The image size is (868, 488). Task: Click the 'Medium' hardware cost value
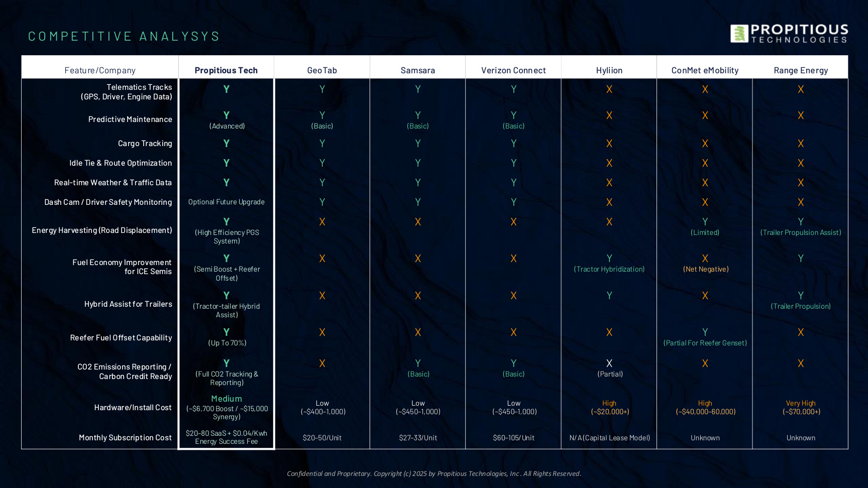227,399
